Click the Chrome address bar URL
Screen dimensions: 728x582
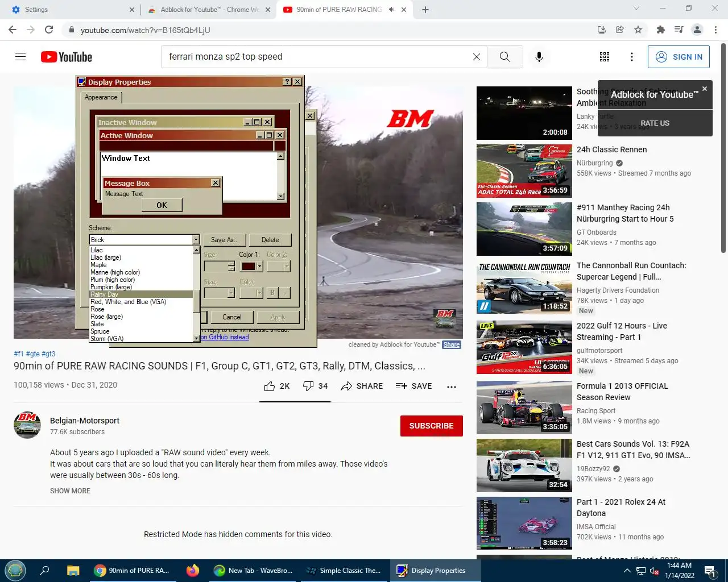click(145, 30)
